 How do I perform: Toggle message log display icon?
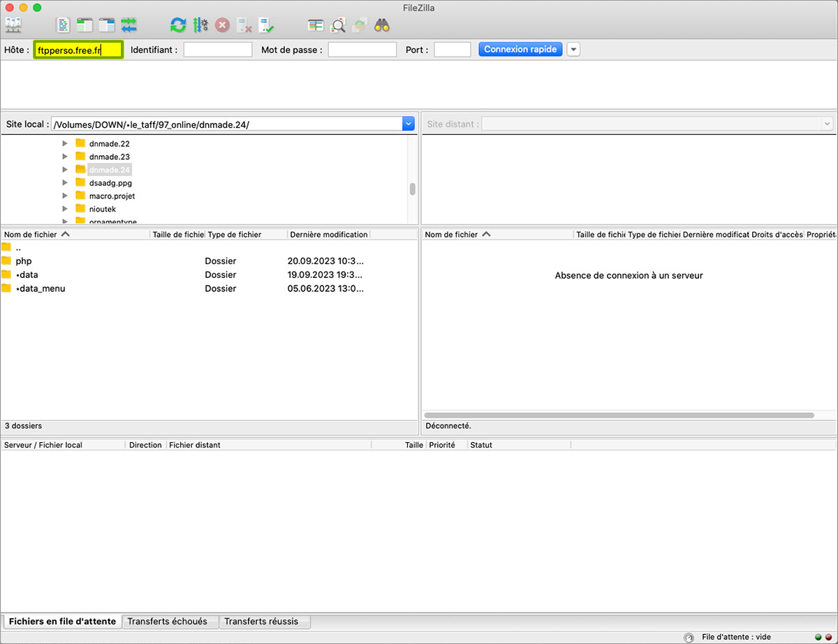tap(64, 26)
